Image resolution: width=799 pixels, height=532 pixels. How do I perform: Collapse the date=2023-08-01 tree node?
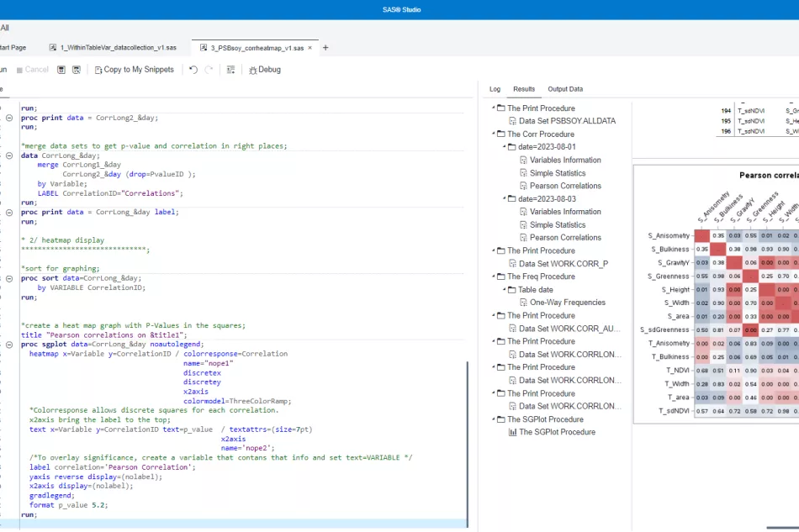(505, 146)
